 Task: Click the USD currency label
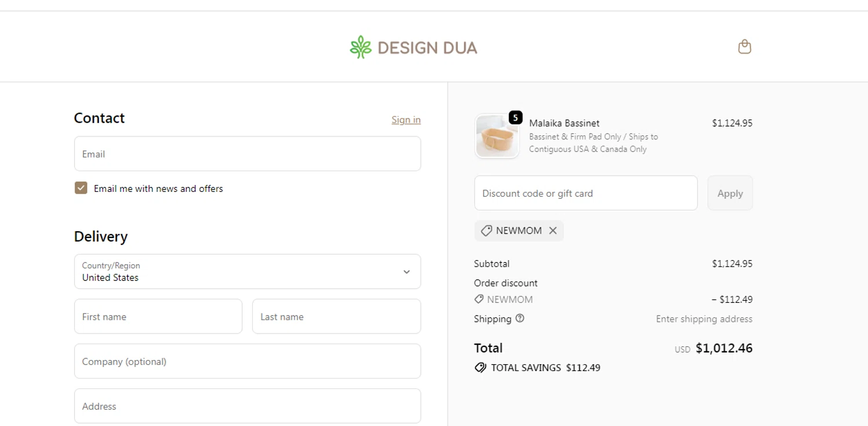click(682, 350)
